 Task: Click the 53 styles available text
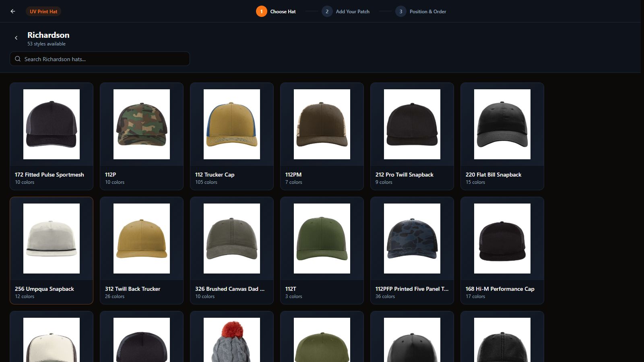46,44
